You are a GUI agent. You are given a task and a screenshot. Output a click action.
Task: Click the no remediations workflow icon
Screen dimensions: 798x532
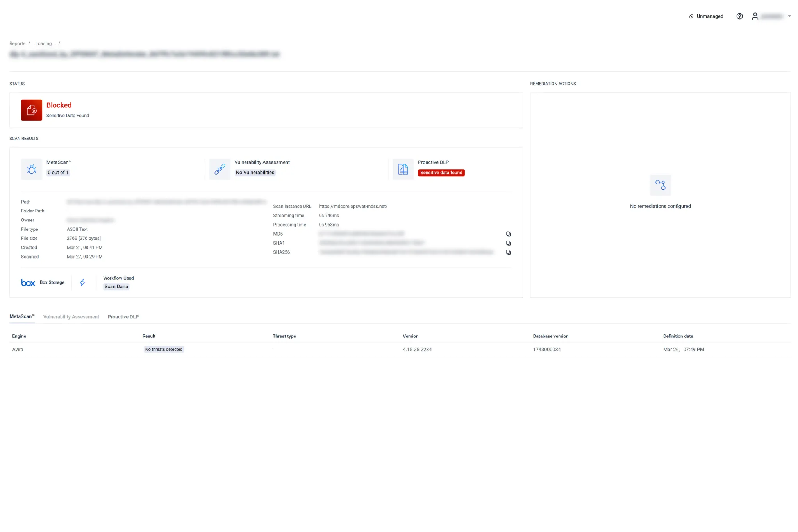click(x=660, y=185)
